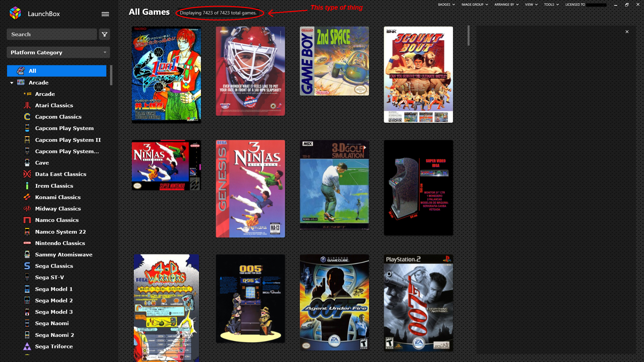Click the Licensed To label
The image size is (644, 362).
pyautogui.click(x=575, y=5)
